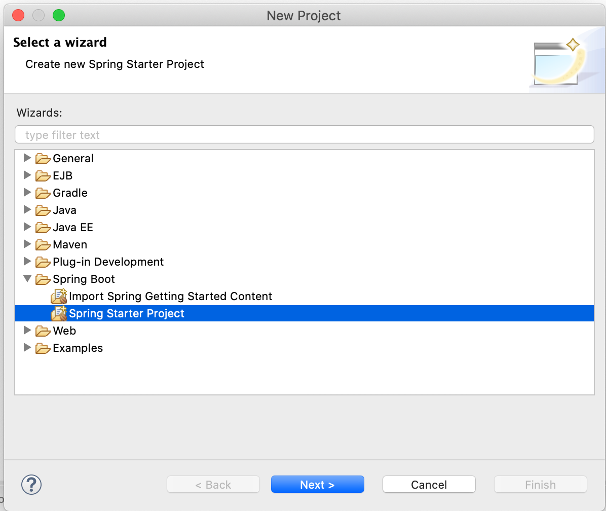The height and width of the screenshot is (512, 606).
Task: Select Import Spring Getting Started Content
Action: [x=170, y=296]
